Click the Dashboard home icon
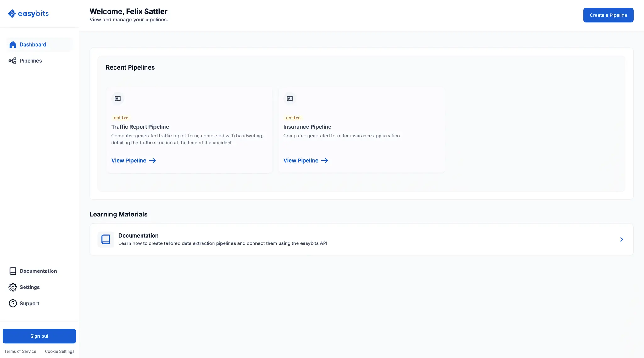This screenshot has width=644, height=358. 13,44
